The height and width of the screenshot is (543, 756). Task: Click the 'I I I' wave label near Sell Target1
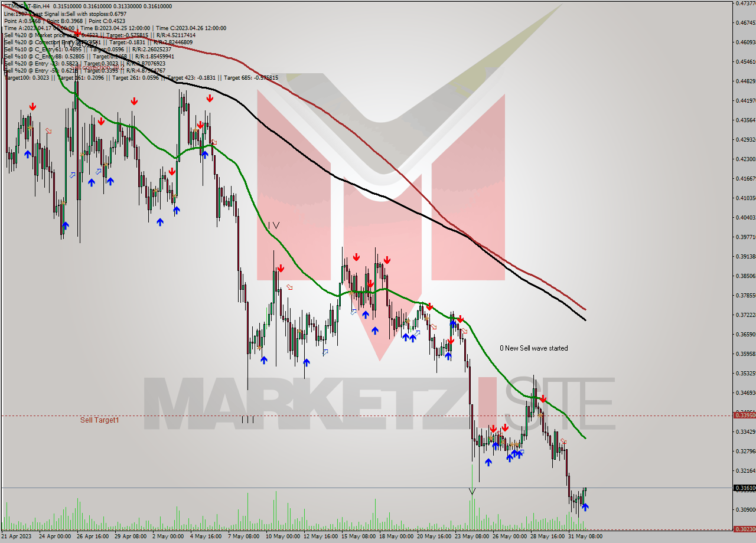click(248, 420)
